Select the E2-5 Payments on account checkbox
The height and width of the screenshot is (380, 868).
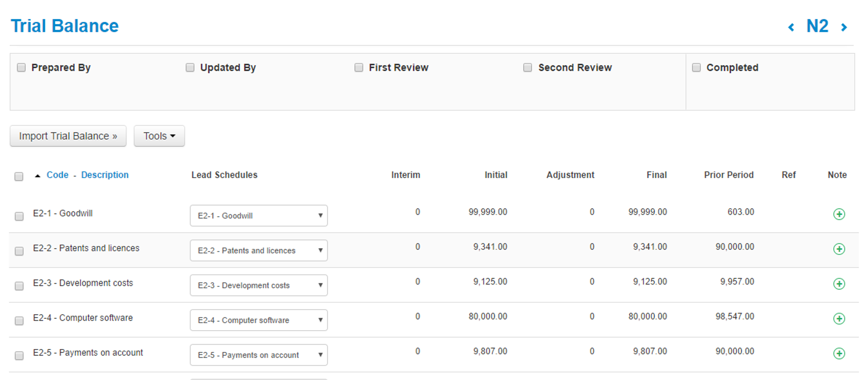[19, 355]
